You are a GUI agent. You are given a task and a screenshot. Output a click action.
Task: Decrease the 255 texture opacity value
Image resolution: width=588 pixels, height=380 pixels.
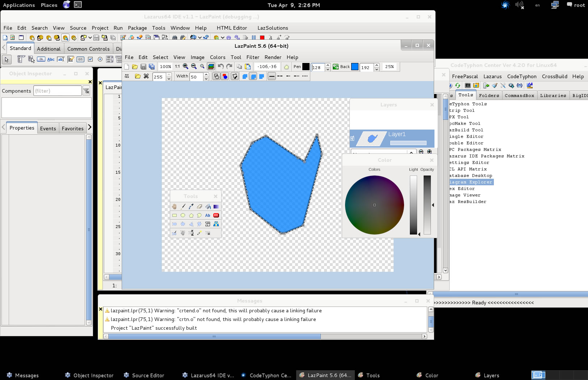click(x=169, y=79)
